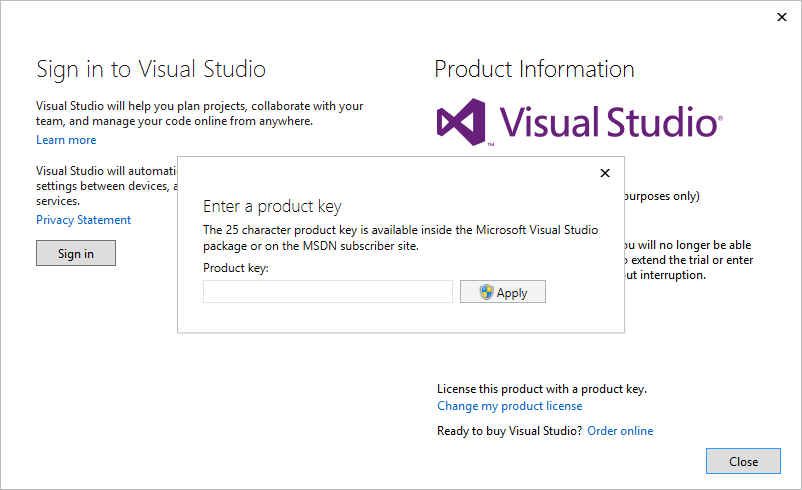Click the Sign in button

76,253
